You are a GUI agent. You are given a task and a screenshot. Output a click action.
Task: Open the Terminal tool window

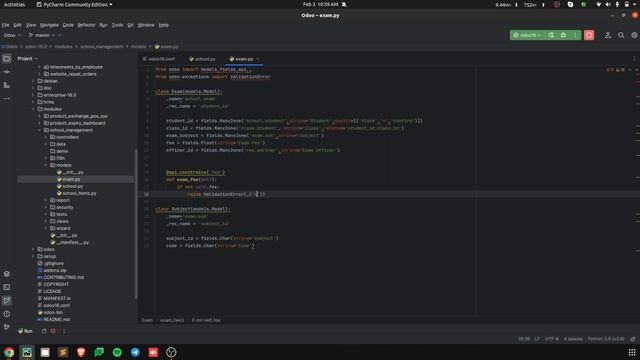click(x=7, y=287)
